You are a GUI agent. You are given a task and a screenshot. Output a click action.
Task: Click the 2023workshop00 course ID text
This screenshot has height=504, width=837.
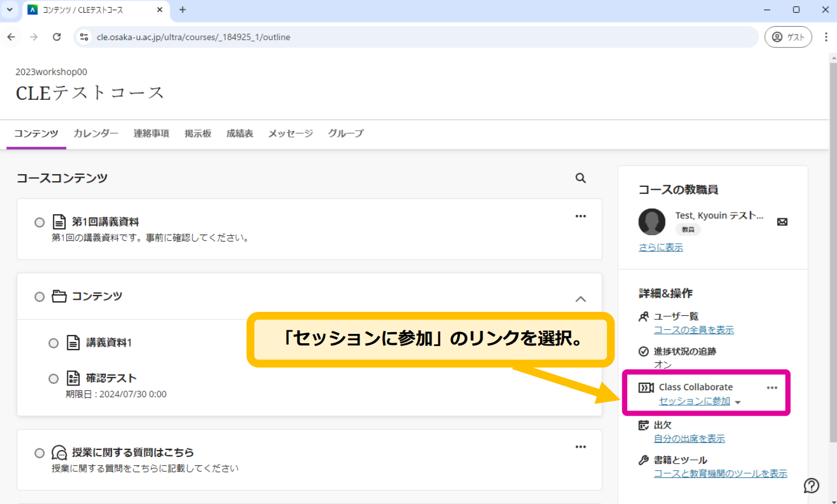coord(51,72)
